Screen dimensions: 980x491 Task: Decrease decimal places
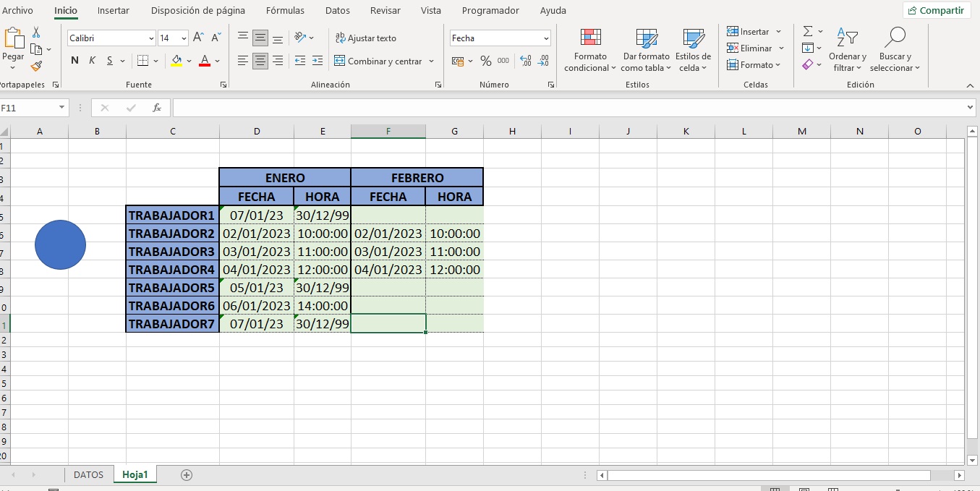click(x=544, y=61)
